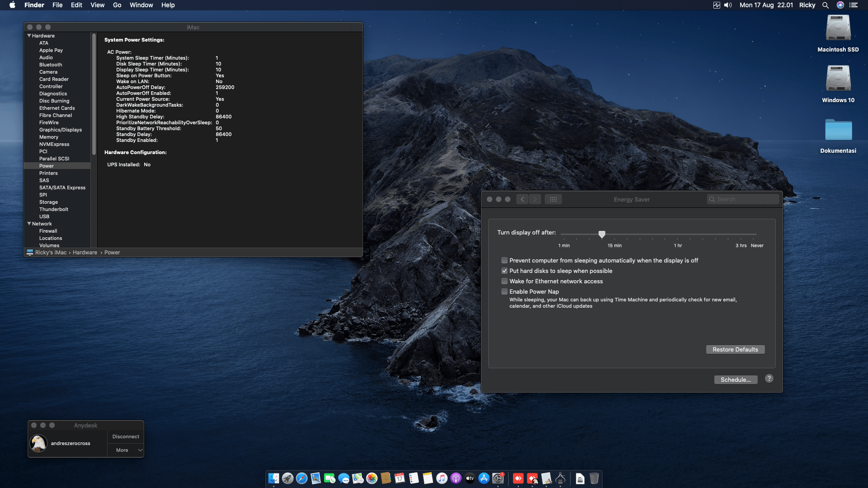This screenshot has width=868, height=488.
Task: Enable Prevent computer from sleeping automatically checkbox
Action: tap(505, 260)
